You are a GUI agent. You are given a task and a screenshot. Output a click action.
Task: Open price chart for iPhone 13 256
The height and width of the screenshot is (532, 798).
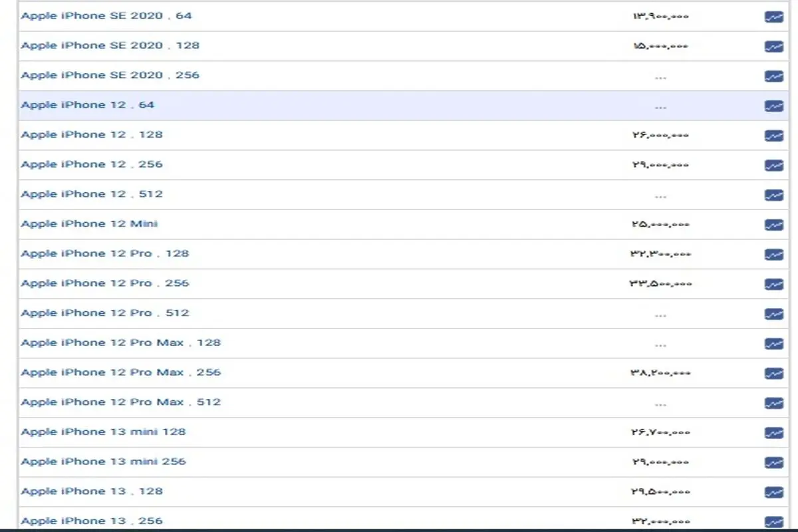[773, 522]
